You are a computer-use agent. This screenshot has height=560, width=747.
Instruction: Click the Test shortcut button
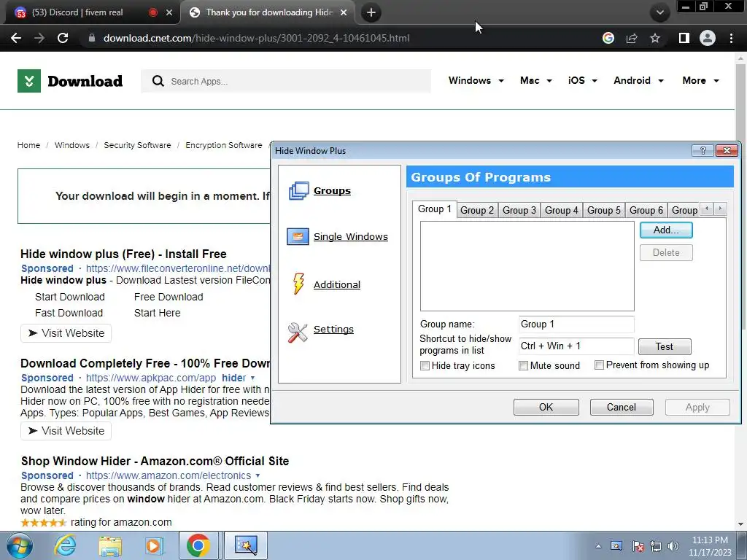pyautogui.click(x=664, y=346)
